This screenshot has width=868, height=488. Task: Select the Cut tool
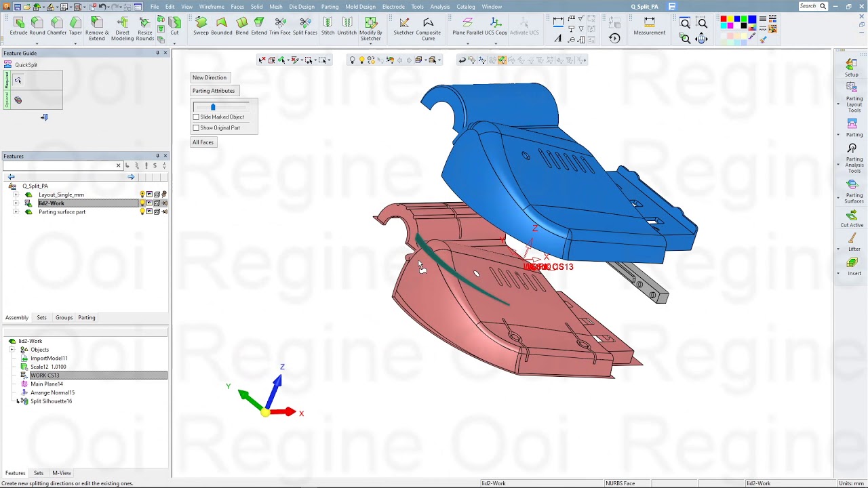[174, 26]
